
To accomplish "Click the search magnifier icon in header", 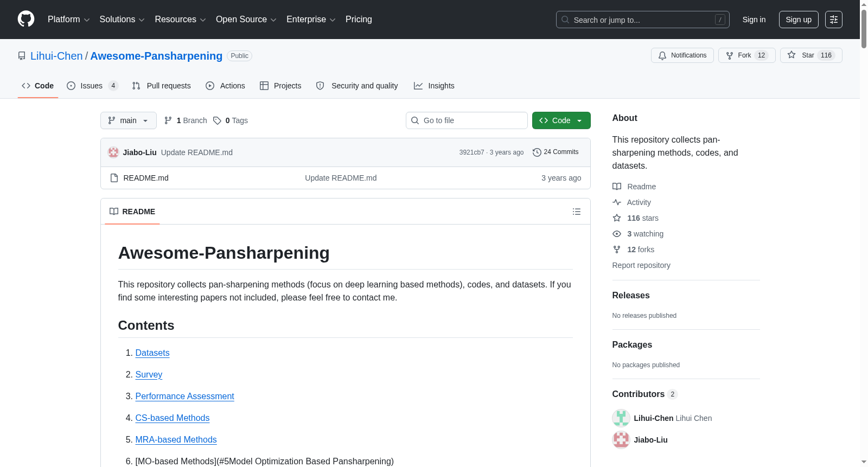I will pyautogui.click(x=565, y=20).
